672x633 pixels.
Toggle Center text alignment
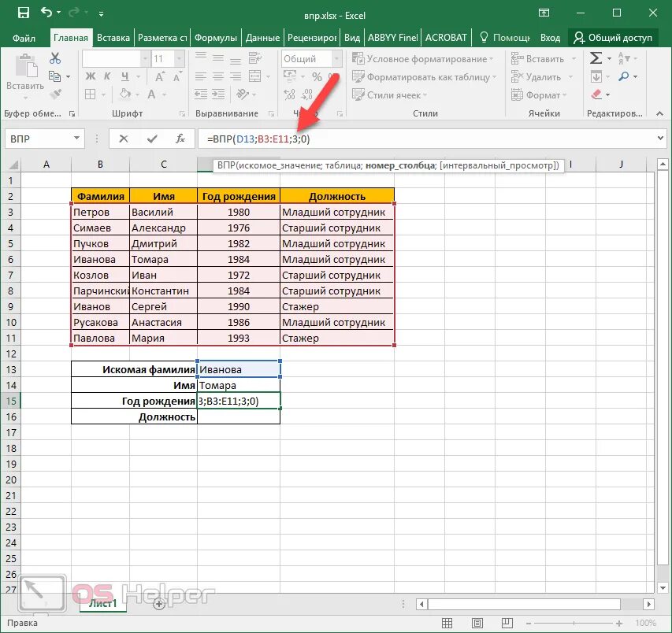[x=218, y=76]
